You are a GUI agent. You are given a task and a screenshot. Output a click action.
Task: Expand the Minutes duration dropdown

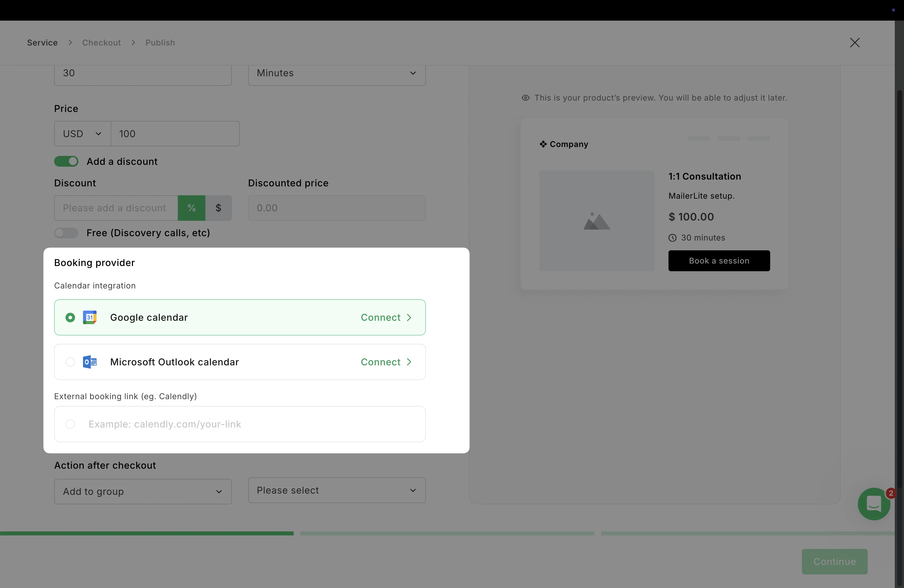(336, 73)
